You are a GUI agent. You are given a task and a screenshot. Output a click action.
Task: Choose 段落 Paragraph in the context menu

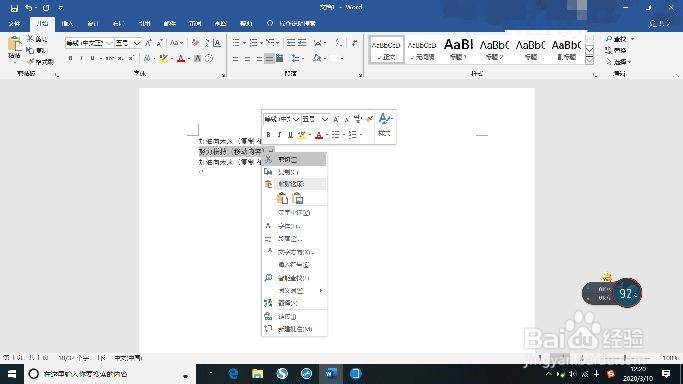pos(294,239)
